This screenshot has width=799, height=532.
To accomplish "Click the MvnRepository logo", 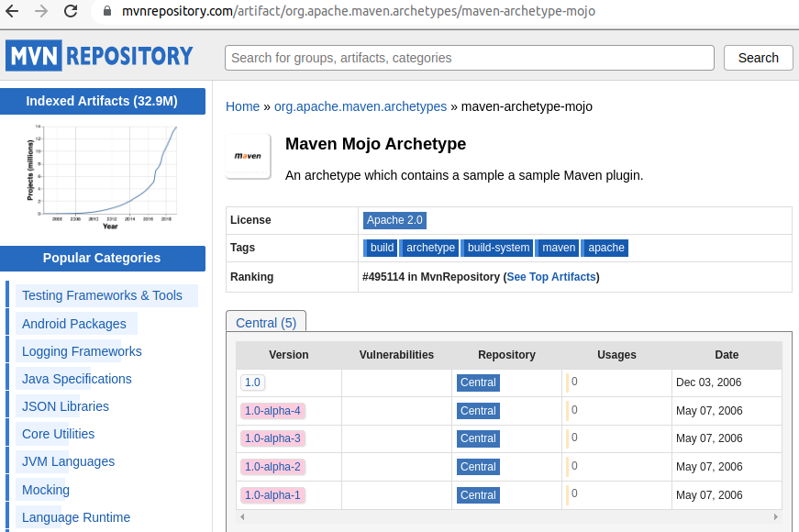I will (x=98, y=55).
